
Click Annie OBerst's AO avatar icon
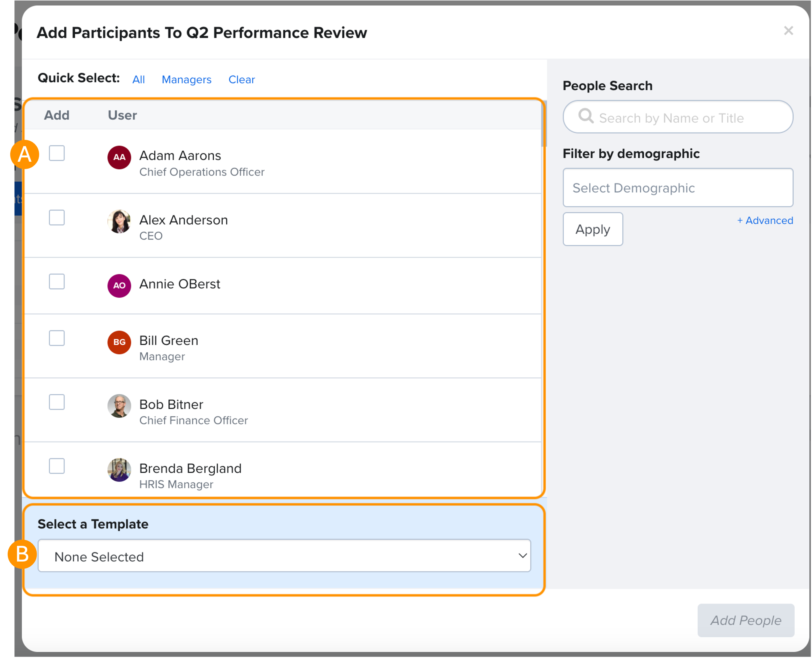tap(119, 285)
